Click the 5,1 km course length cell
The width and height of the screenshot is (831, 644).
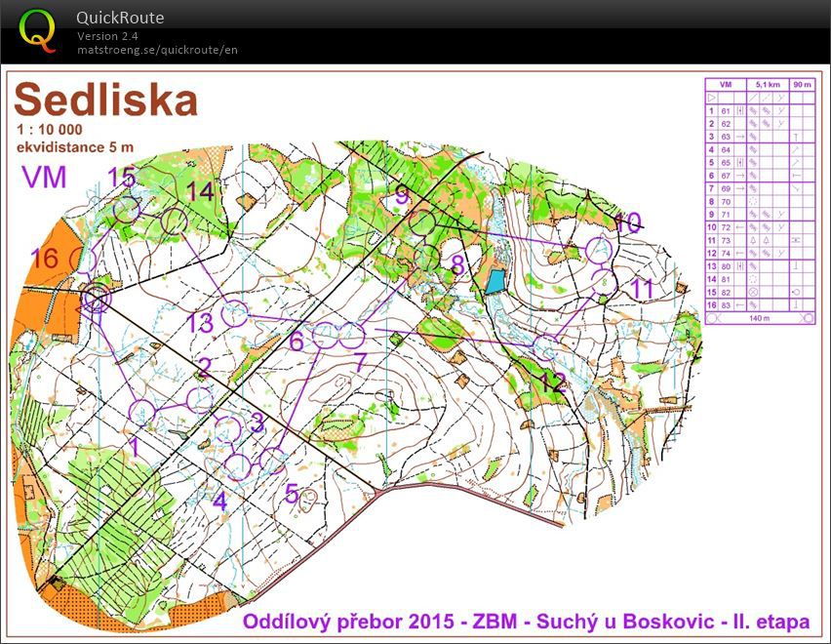click(768, 85)
